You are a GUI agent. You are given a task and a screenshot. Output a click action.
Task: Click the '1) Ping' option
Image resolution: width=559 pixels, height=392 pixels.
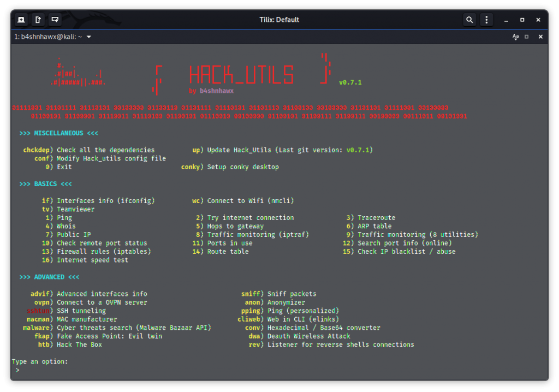[x=58, y=218]
